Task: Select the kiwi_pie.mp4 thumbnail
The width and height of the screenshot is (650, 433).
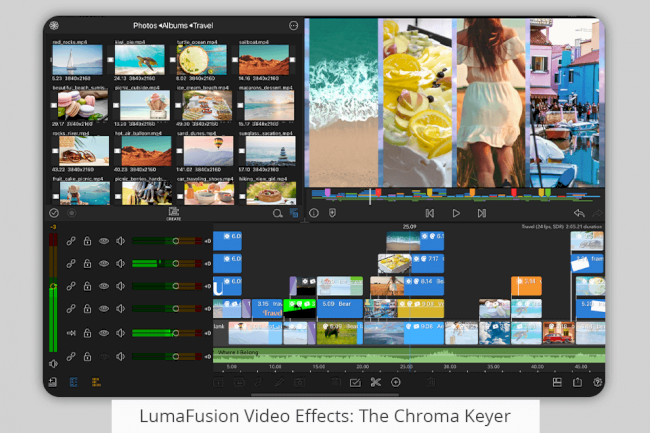Action: coord(139,60)
